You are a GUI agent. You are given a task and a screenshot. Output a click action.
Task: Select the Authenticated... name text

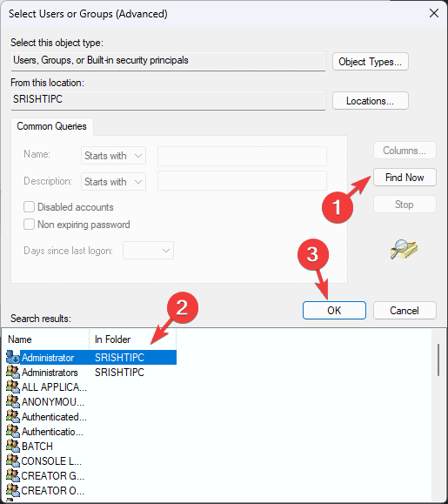coord(54,417)
